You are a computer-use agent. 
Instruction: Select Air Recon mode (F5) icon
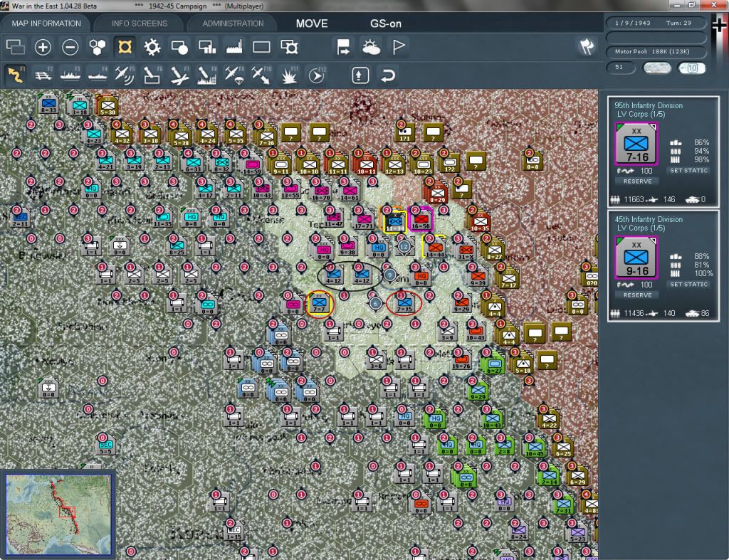tap(125, 75)
